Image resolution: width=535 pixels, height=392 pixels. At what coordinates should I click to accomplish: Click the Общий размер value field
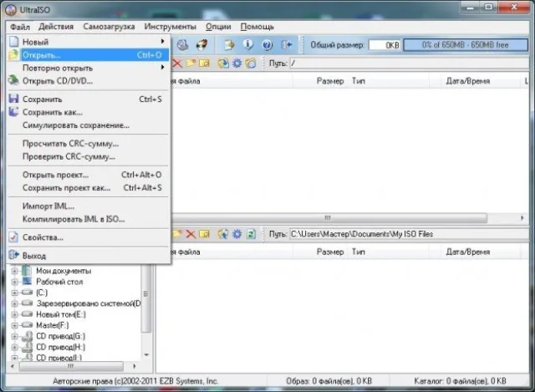[x=385, y=45]
